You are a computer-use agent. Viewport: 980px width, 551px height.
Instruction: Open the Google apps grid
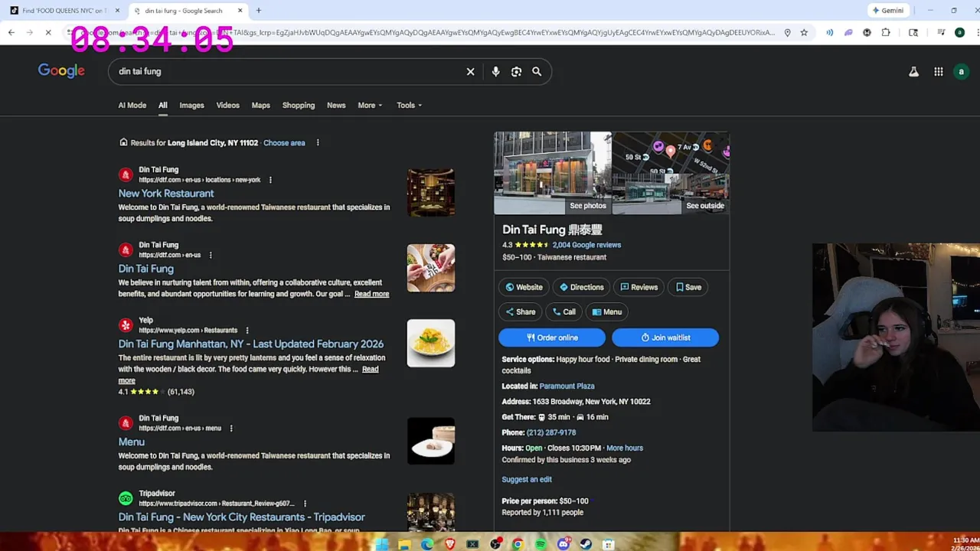pyautogui.click(x=938, y=71)
